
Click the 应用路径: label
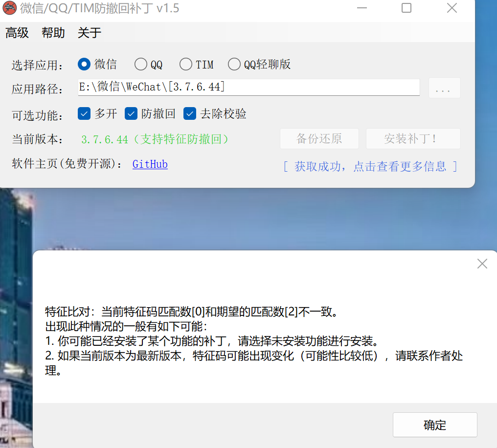(x=37, y=89)
